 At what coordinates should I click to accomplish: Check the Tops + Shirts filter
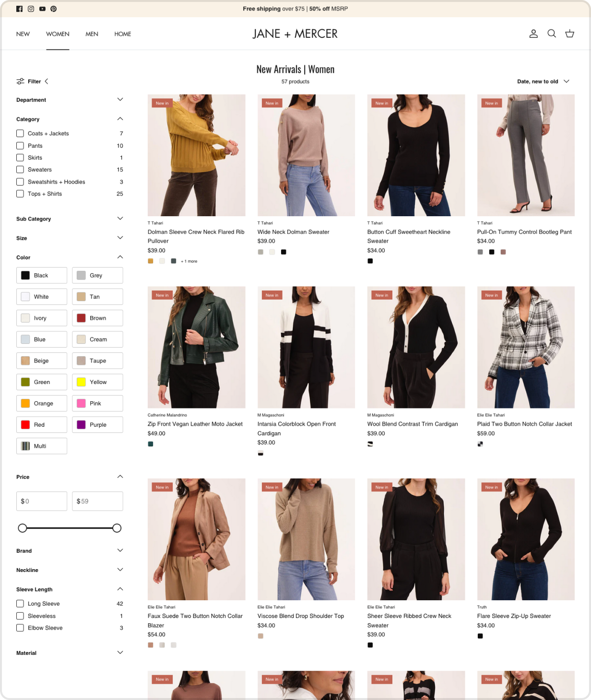click(x=20, y=194)
